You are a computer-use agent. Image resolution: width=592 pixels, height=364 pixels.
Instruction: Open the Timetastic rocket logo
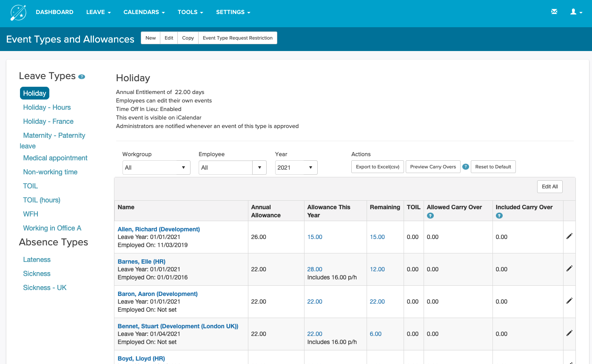coord(18,13)
